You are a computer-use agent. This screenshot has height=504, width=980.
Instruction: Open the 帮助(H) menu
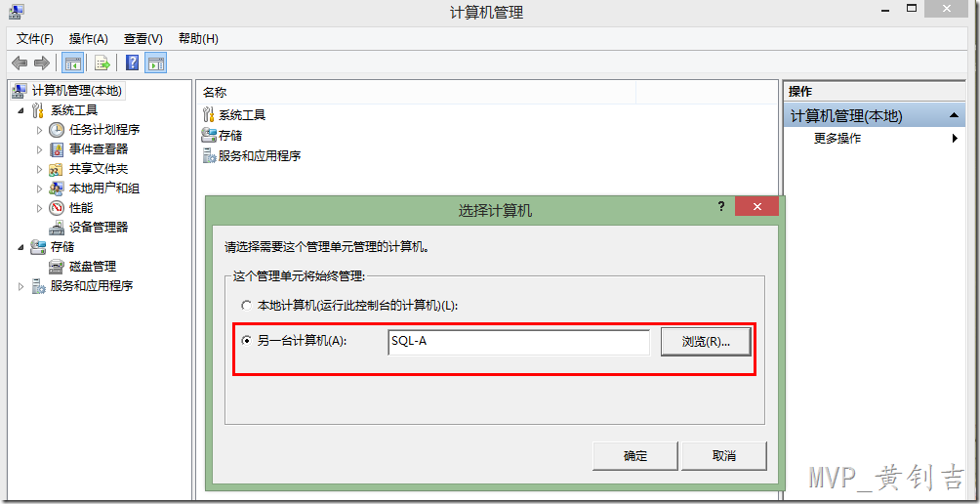coord(198,39)
